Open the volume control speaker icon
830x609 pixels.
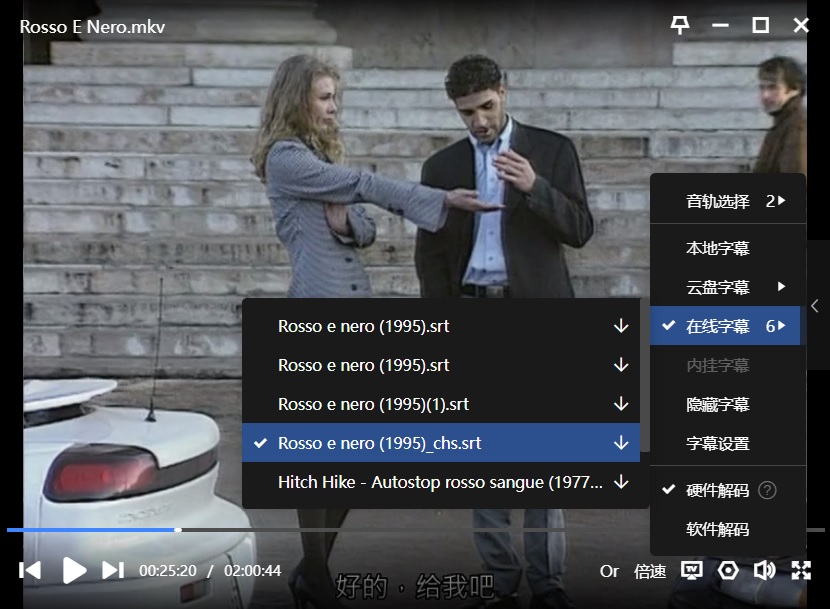tap(765, 570)
